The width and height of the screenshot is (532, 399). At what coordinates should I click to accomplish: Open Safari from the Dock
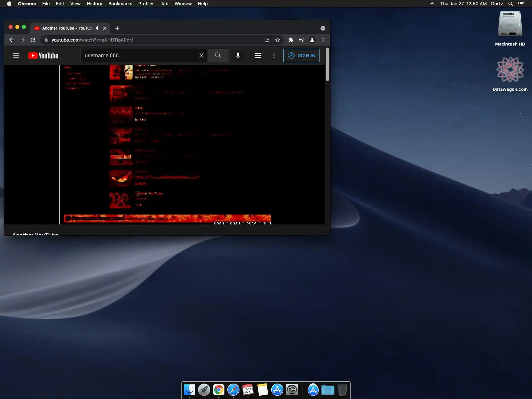pyautogui.click(x=233, y=390)
